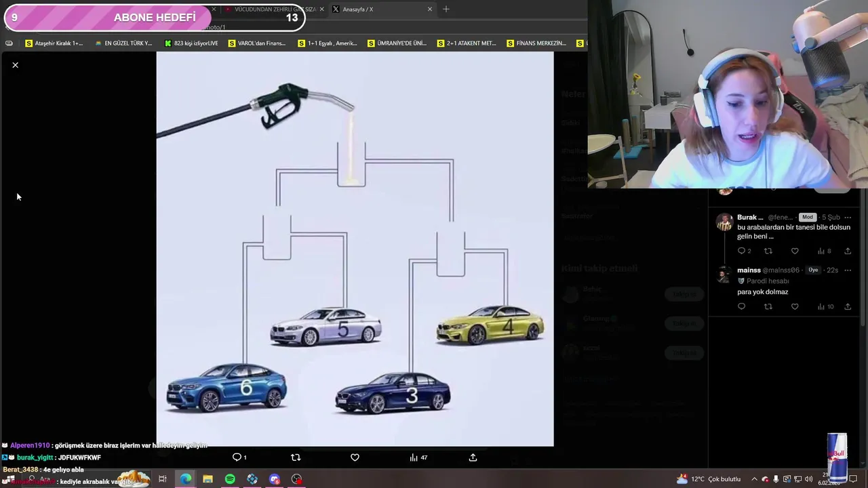This screenshot has width=868, height=488.
Task: Open the '5 Şub' timestamp link
Action: (831, 218)
